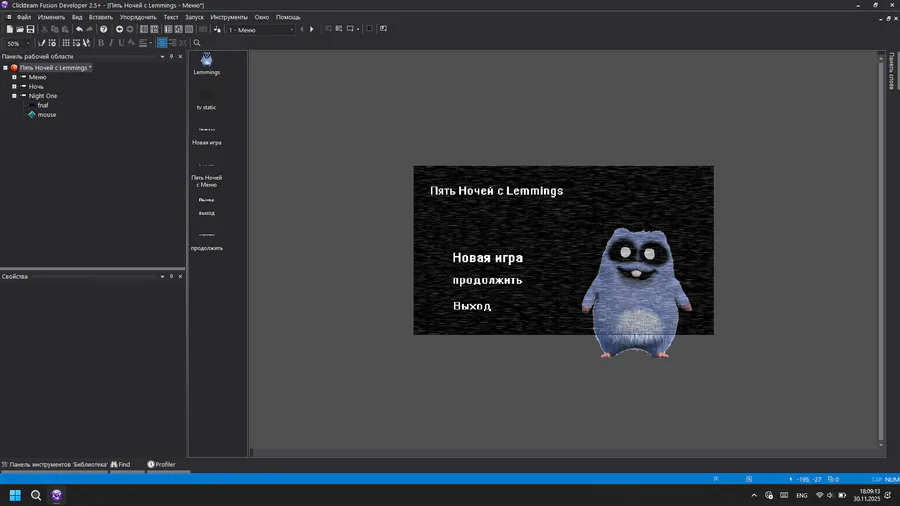The height and width of the screenshot is (506, 900).
Task: Toggle the grid display icon
Action: click(66, 43)
